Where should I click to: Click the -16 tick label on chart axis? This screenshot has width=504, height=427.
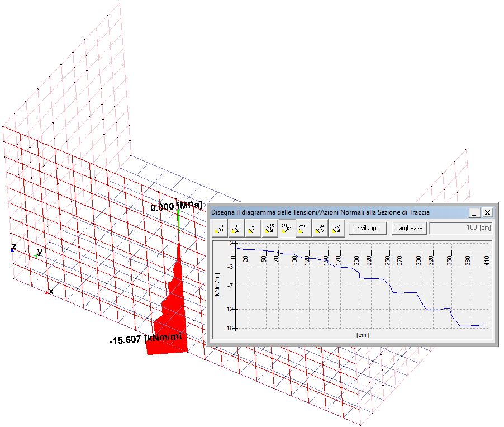pyautogui.click(x=229, y=328)
